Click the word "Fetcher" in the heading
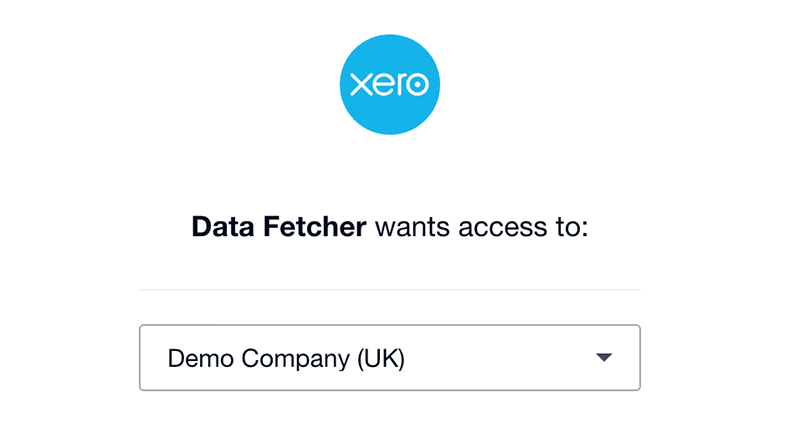Viewport: 800px width, 428px height. tap(315, 227)
